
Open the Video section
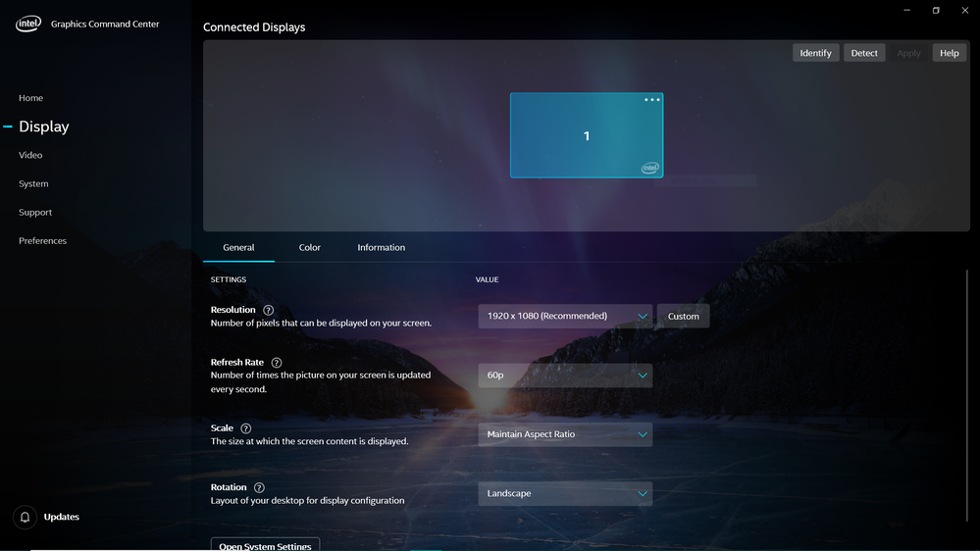30,155
